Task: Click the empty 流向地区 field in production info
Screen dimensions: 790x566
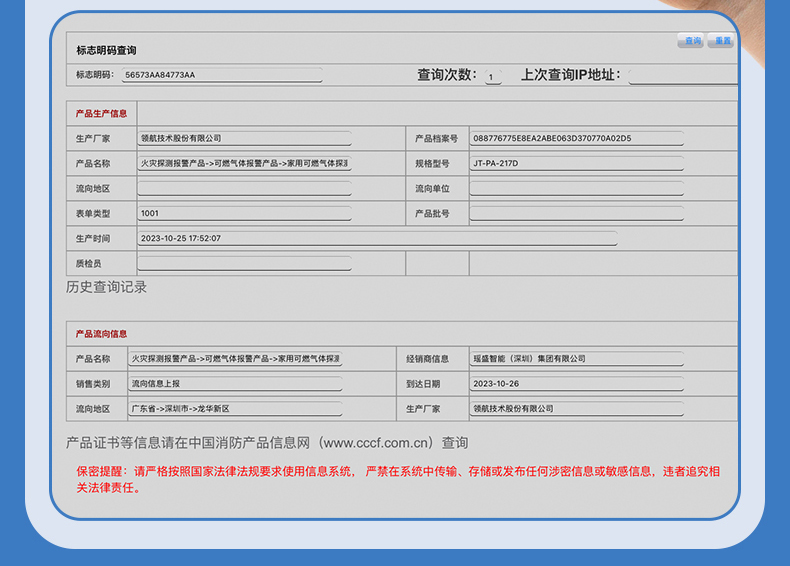Action: 244,188
